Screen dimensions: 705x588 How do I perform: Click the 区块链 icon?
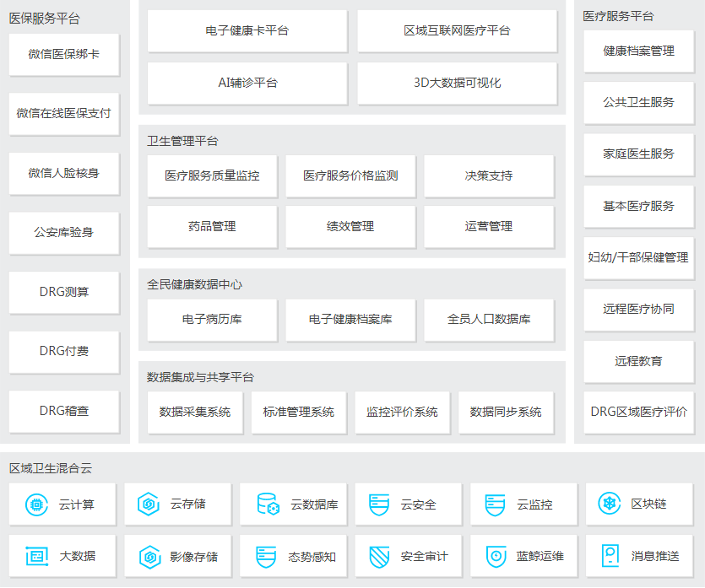pos(609,504)
